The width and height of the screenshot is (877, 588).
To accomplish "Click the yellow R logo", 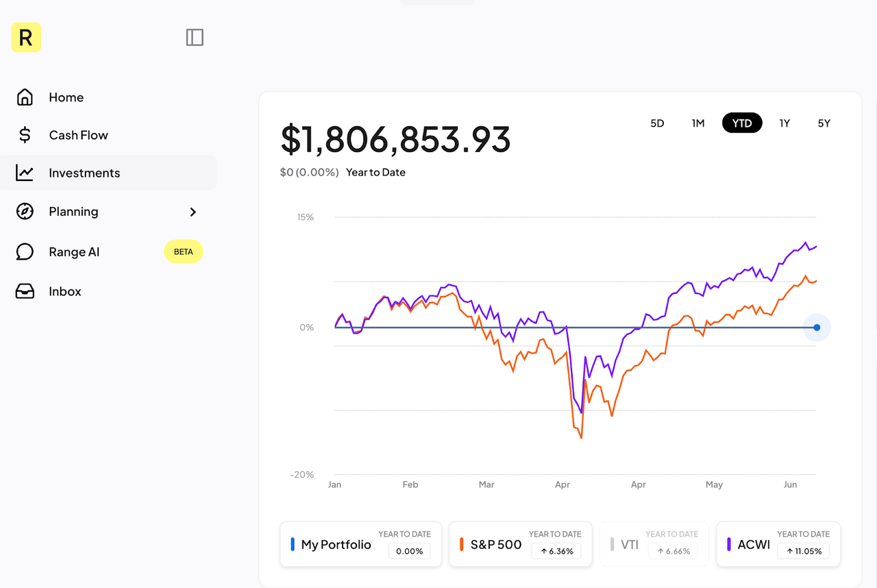I will click(25, 37).
